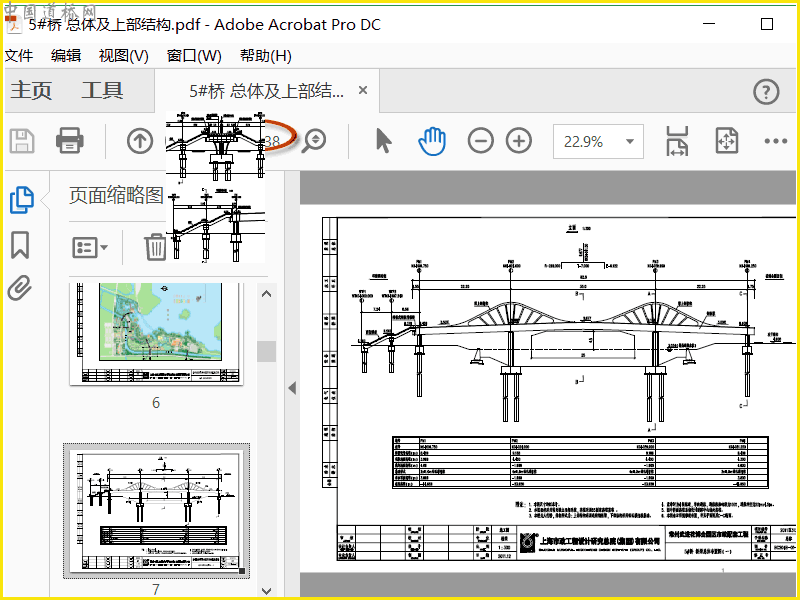Open 窗口(W) menu
The image size is (800, 600).
point(194,56)
